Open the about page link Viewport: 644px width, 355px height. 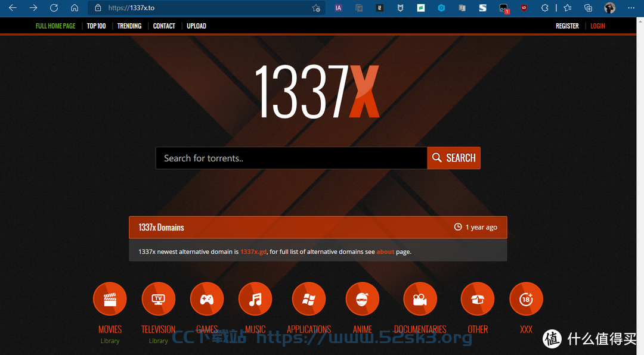(x=385, y=251)
